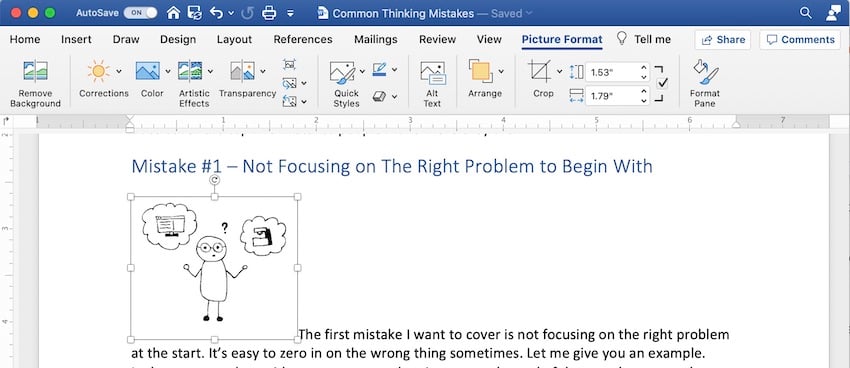This screenshot has width=850, height=368.
Task: Expand the Quick Styles dropdown arrow
Action: click(x=362, y=71)
